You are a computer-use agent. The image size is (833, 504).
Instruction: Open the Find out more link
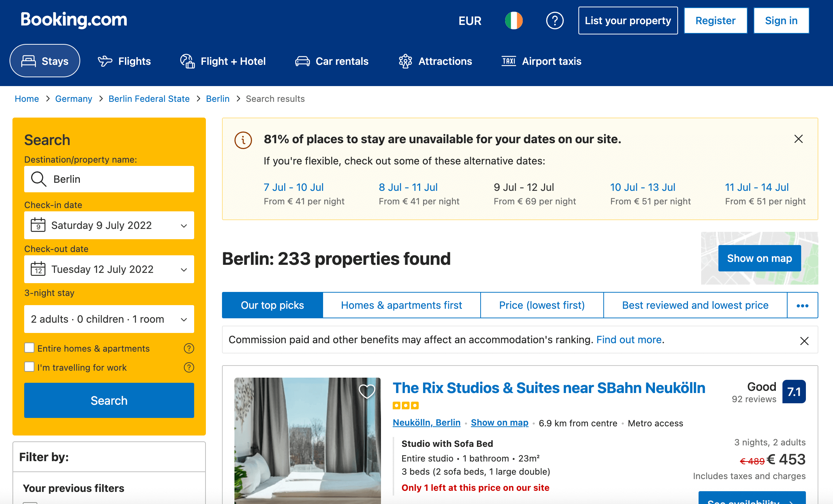[x=629, y=340]
